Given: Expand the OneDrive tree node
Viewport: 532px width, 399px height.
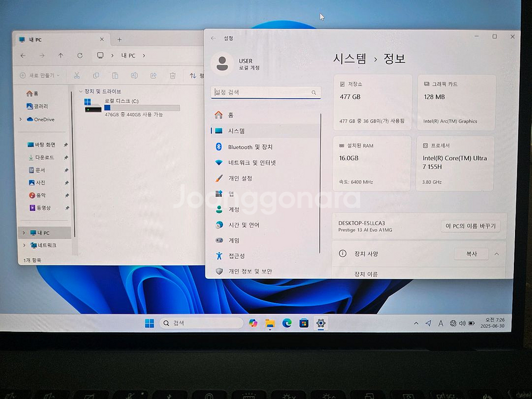Looking at the screenshot, I should (x=21, y=119).
